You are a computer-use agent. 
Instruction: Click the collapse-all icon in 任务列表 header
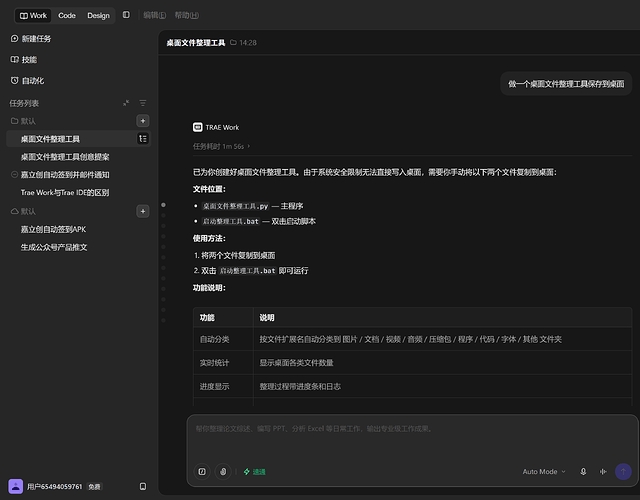point(126,103)
